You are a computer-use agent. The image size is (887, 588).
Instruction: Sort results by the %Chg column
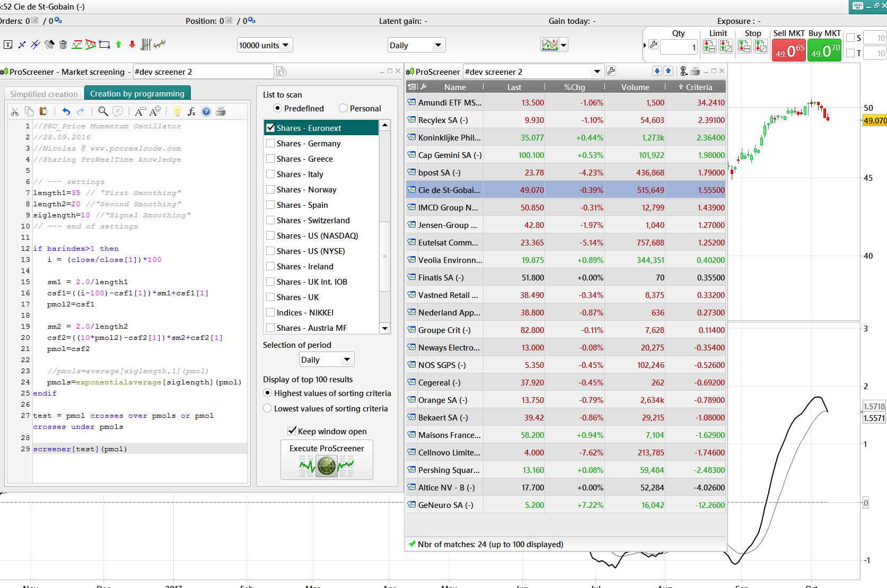(x=575, y=87)
